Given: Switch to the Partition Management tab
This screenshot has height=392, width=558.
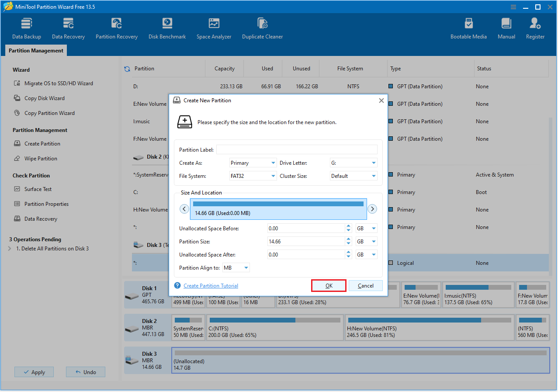Looking at the screenshot, I should point(35,50).
